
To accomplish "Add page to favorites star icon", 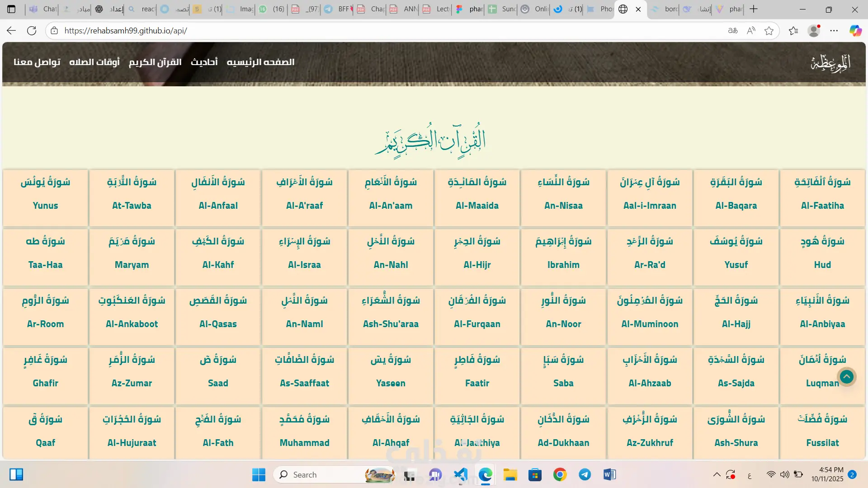I will 769,31.
